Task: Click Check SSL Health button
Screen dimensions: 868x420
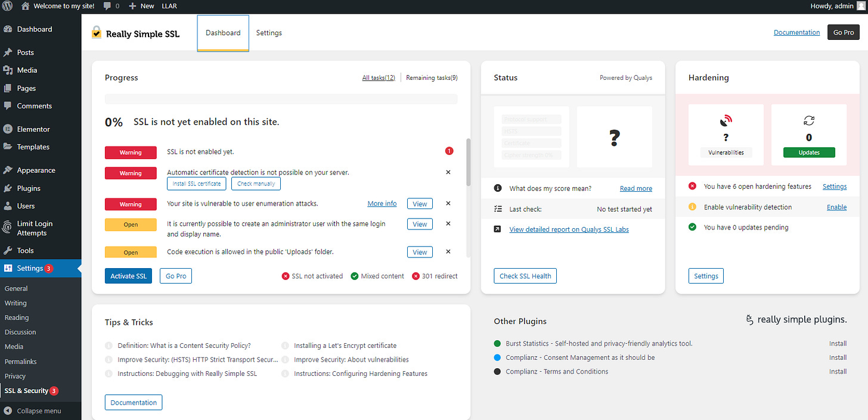Action: click(x=525, y=276)
